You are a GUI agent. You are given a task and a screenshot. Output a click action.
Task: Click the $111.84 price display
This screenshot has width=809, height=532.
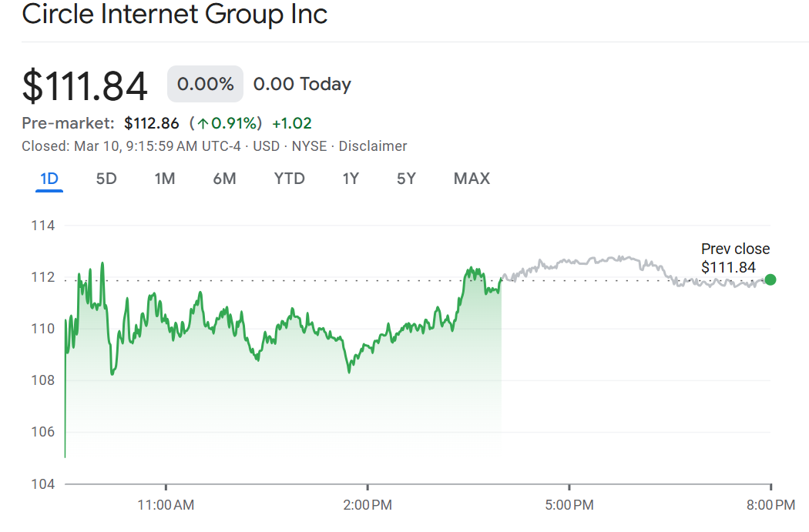(x=85, y=85)
